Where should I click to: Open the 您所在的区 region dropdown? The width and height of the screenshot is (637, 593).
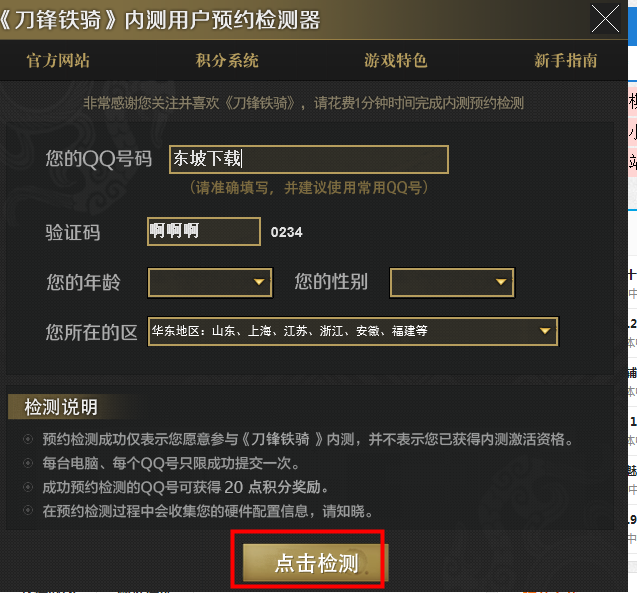point(353,331)
